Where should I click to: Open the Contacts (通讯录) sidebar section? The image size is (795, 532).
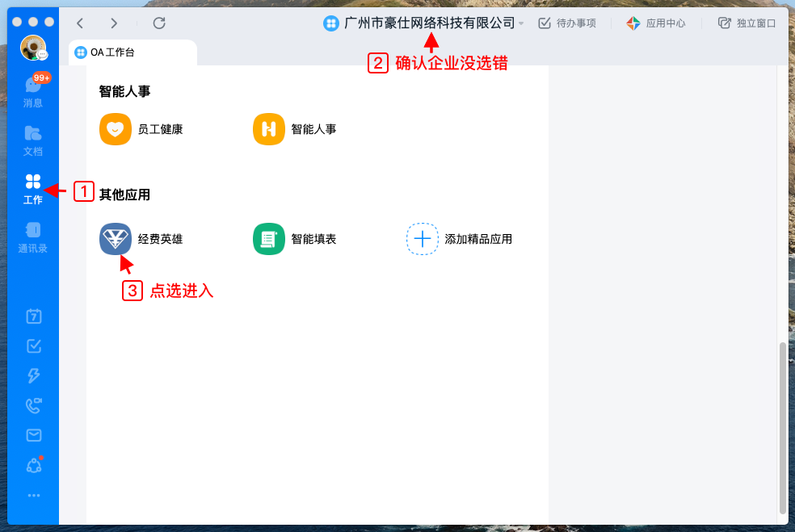coord(33,237)
